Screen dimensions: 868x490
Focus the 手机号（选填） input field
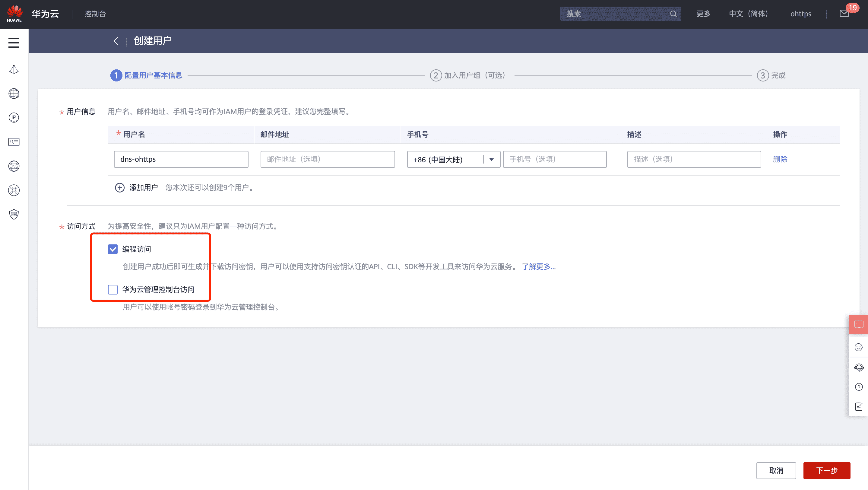click(x=555, y=159)
